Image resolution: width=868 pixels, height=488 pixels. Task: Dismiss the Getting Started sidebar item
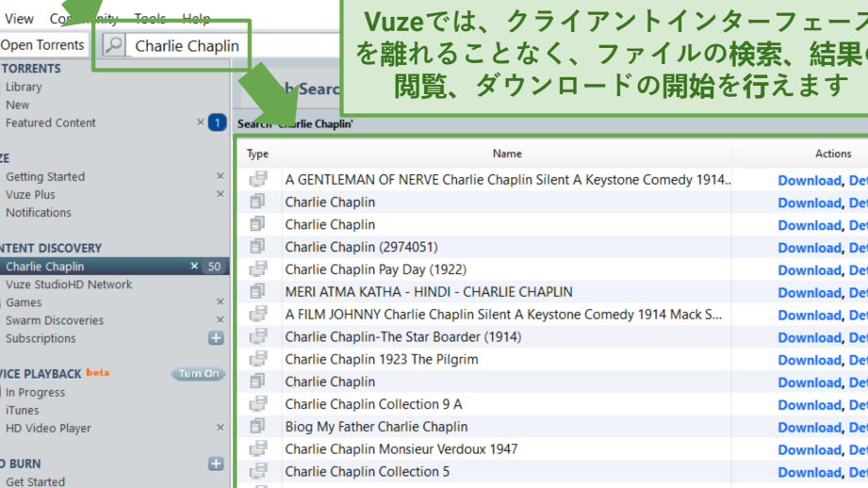pyautogui.click(x=220, y=176)
